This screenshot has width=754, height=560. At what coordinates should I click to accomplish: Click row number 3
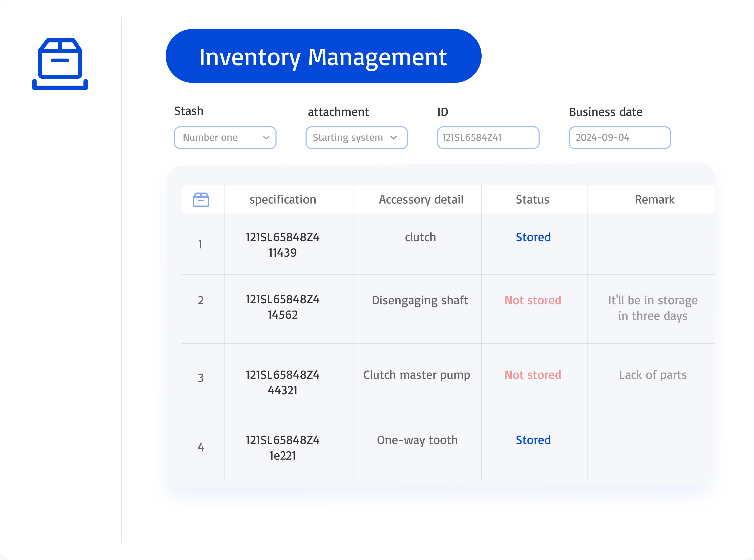point(201,378)
